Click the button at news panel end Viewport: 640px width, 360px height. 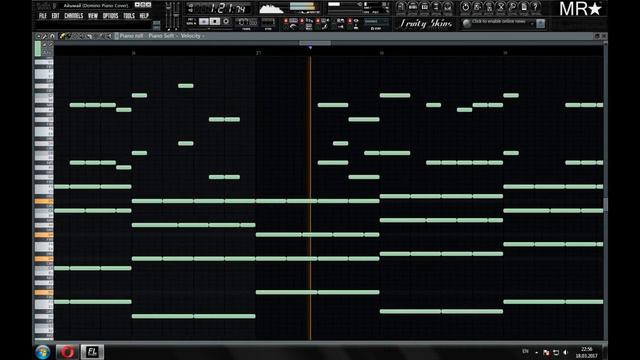(540, 24)
